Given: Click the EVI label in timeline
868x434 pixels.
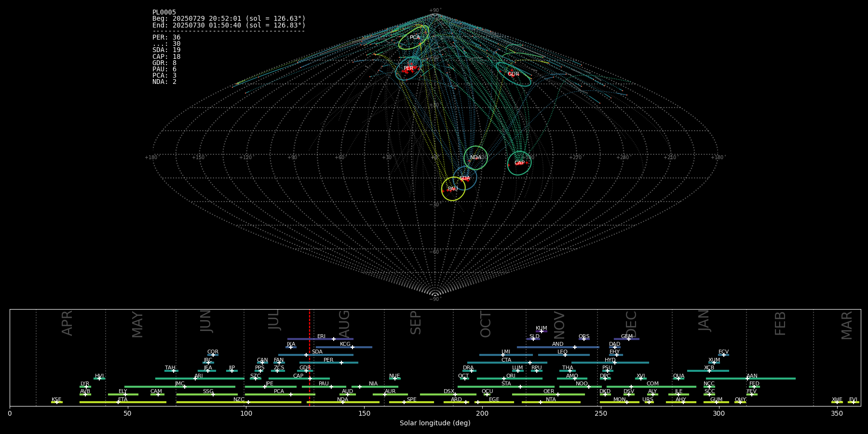Looking at the screenshot, I should (853, 400).
